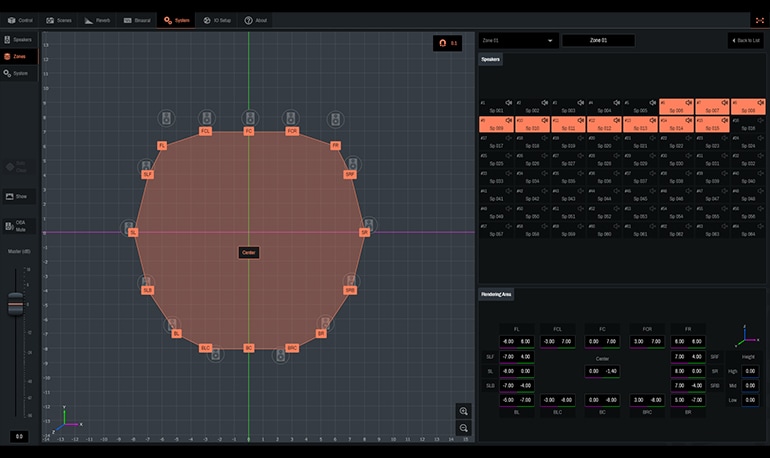Screen dimensions: 770x458
Task: Collapse the Rendering Area panel header
Action: click(497, 294)
